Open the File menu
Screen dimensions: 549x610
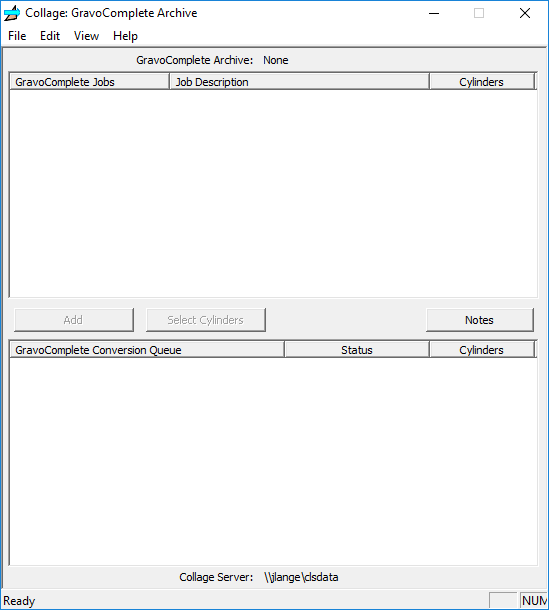tap(17, 36)
